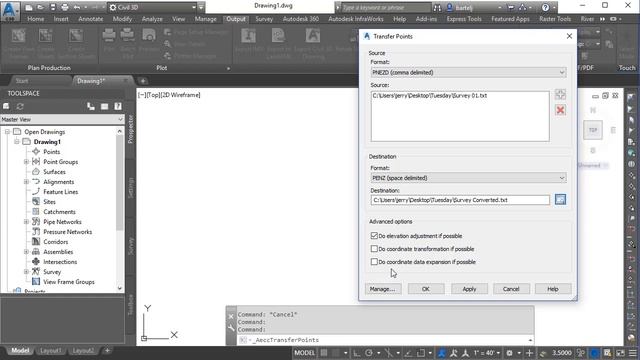Click the Autodesk account user icon
Viewport: 640px width, 360px height.
(x=450, y=7)
